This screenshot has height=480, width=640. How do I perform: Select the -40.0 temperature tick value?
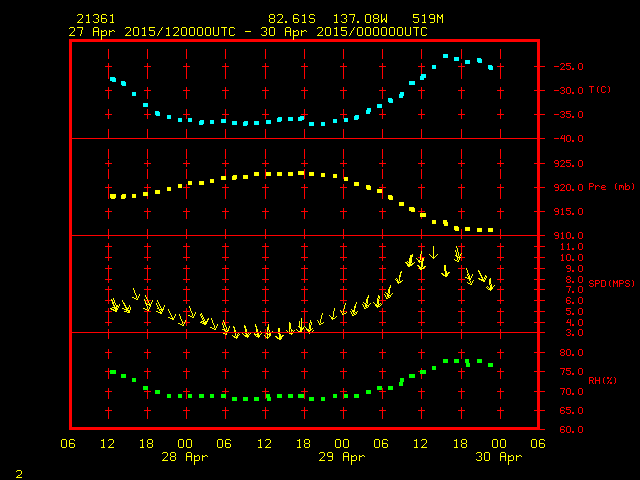pyautogui.click(x=568, y=139)
